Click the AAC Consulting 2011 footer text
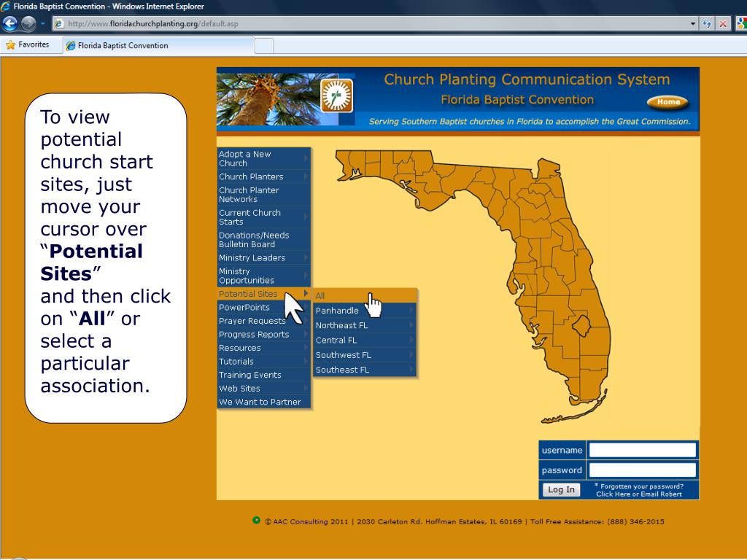 [306, 521]
